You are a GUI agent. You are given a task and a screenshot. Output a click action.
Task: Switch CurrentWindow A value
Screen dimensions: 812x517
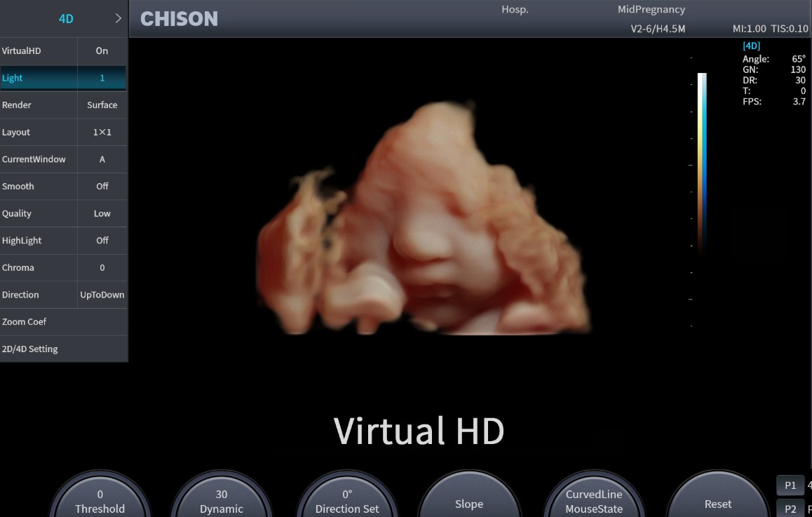(x=102, y=159)
